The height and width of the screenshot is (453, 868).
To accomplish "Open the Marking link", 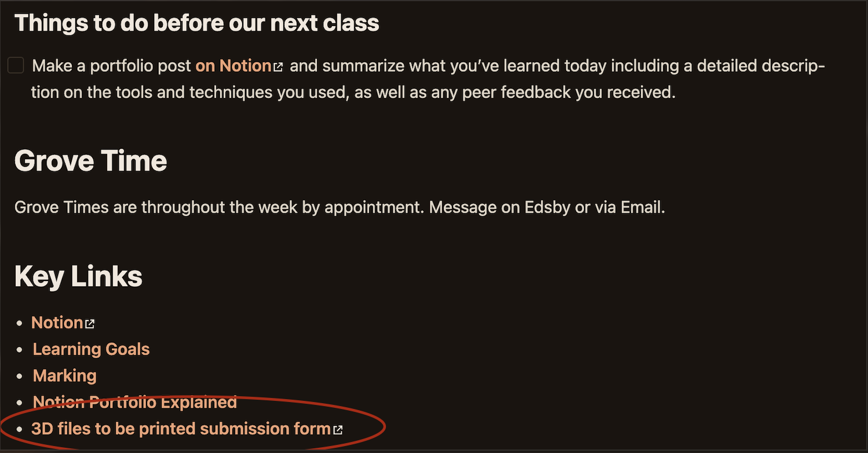I will pyautogui.click(x=64, y=376).
